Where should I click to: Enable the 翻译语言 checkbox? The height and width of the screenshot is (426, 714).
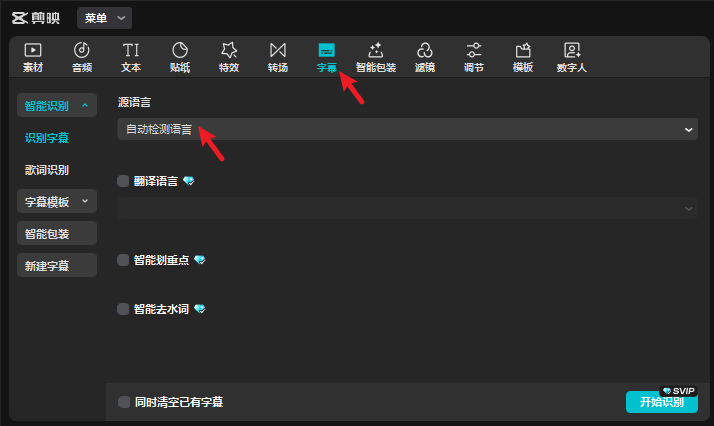pyautogui.click(x=124, y=181)
